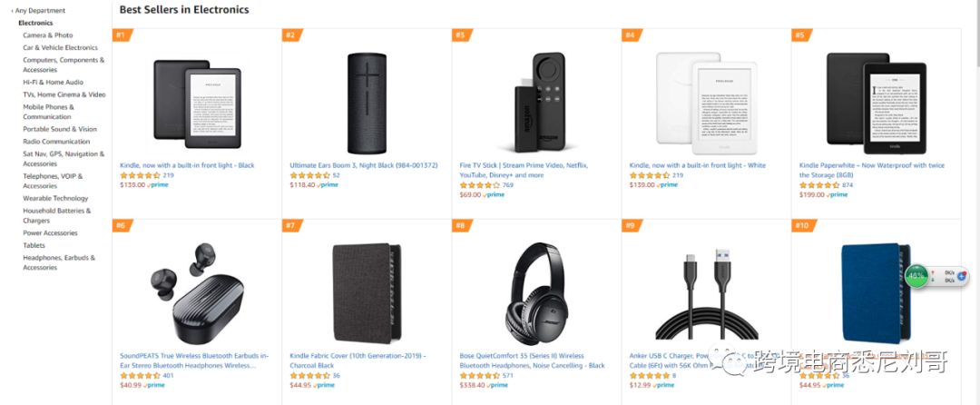Open the Hi-Fi & Home Audio category
Image resolution: width=980 pixels, height=405 pixels.
[53, 82]
